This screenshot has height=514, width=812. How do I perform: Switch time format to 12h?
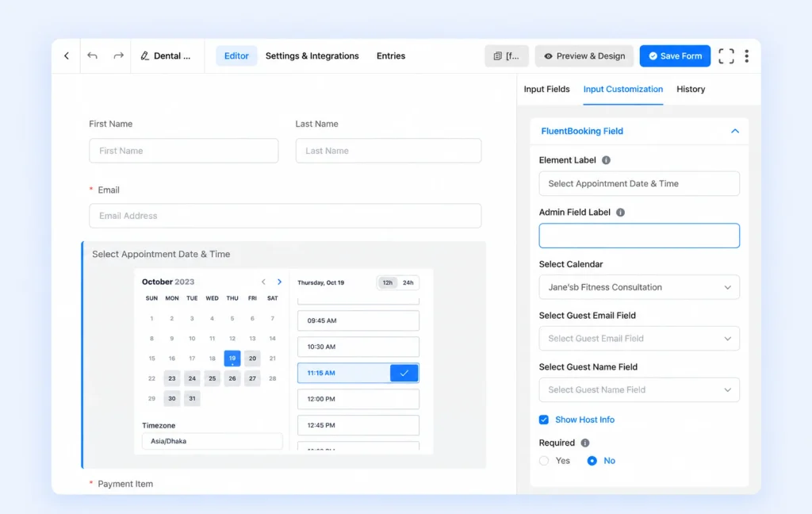point(387,283)
